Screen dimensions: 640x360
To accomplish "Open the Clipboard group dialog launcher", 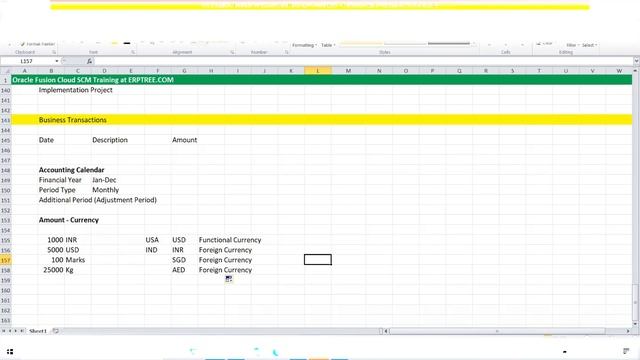I will [54, 52].
